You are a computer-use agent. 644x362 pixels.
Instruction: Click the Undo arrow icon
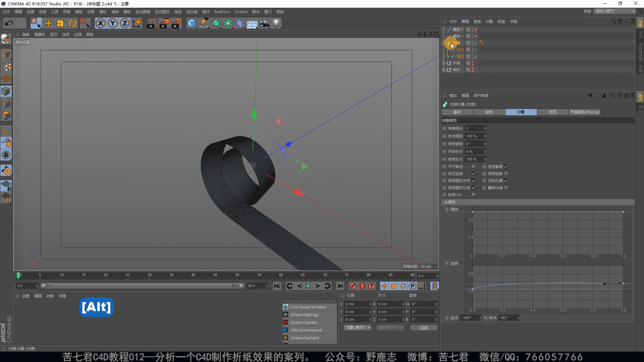9,23
